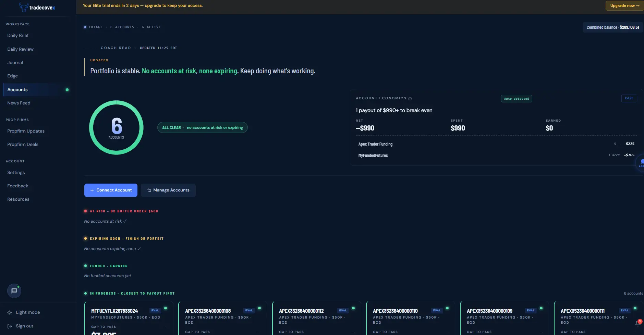Click the Elite trial ends banner text

(x=143, y=5)
